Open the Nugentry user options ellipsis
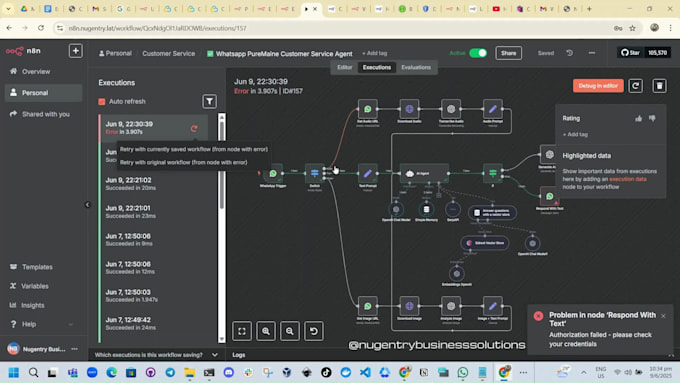The width and height of the screenshot is (680, 383). tap(75, 349)
